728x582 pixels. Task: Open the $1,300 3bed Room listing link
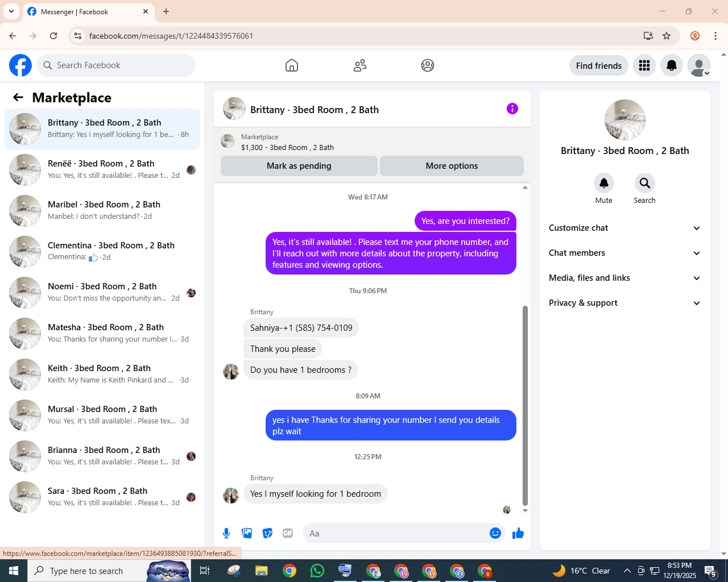pyautogui.click(x=287, y=147)
